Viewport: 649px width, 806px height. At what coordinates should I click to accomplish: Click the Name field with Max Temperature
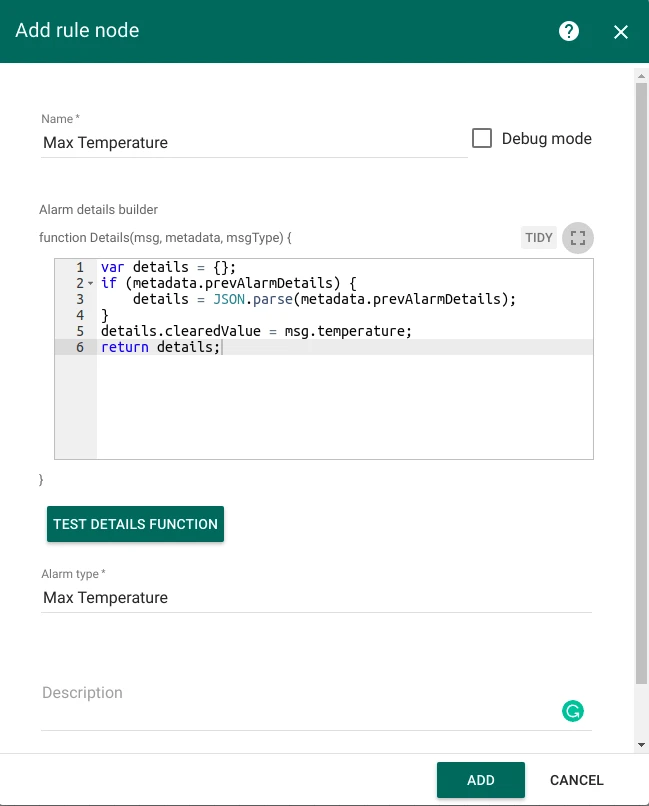[x=254, y=142]
